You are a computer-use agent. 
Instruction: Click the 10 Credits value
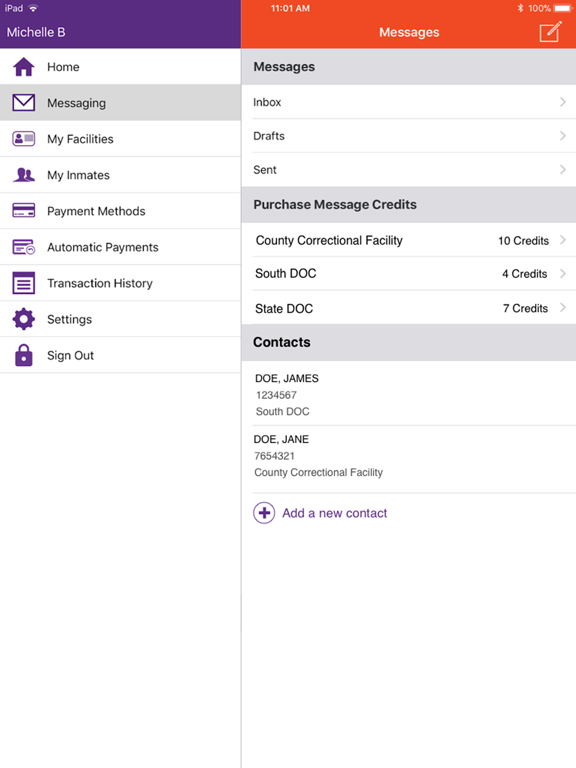click(x=523, y=240)
